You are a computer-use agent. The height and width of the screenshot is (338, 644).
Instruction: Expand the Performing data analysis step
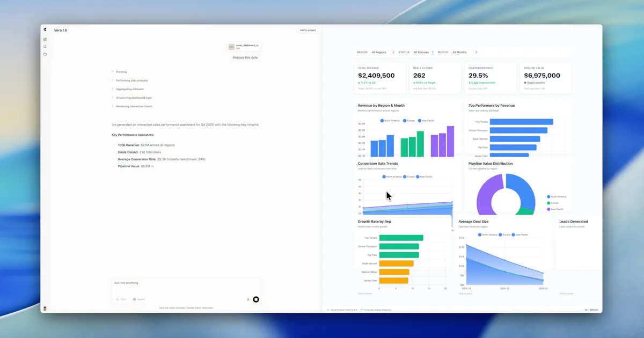130,80
